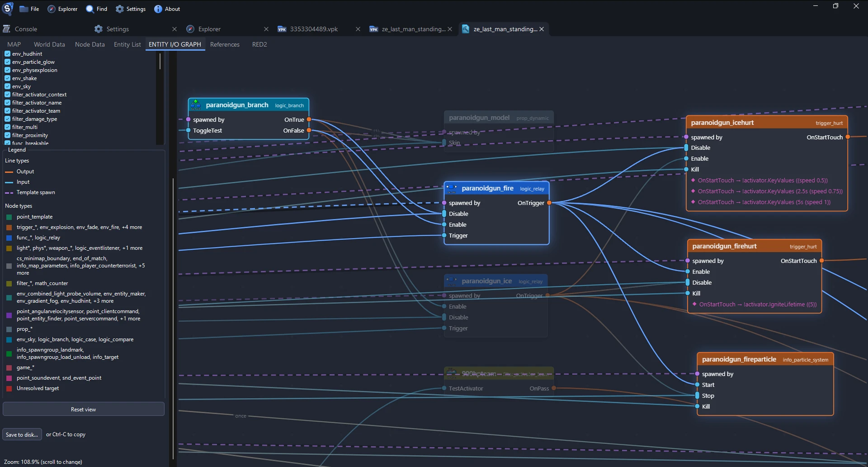Click the Settings gear icon in the menu bar
This screenshot has height=467, width=868.
coord(120,9)
